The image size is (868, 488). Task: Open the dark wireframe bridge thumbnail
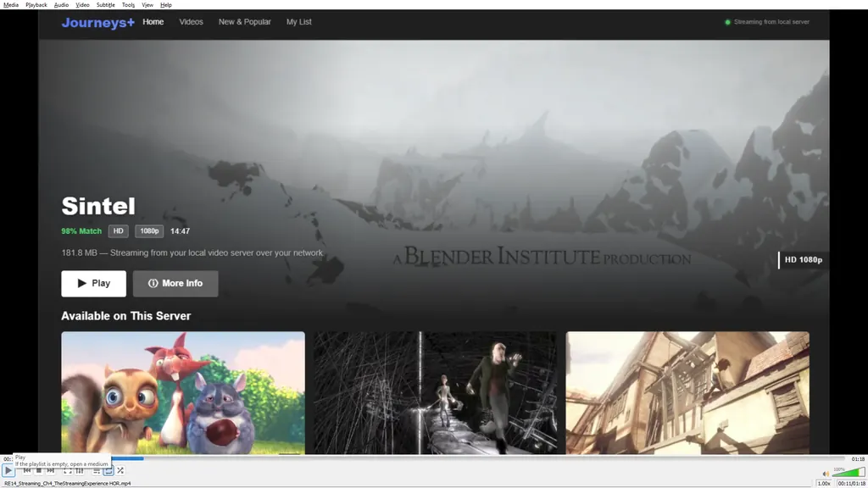(436, 393)
